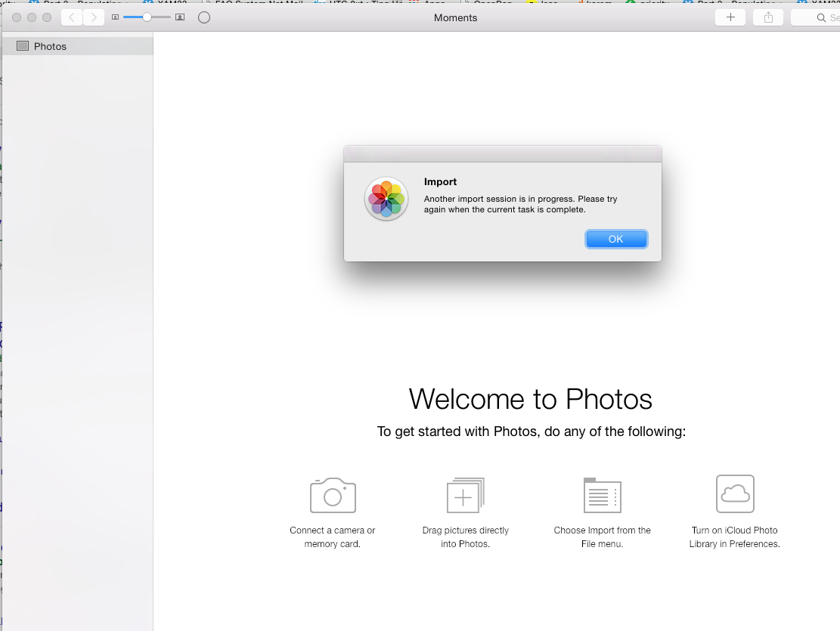Image resolution: width=840 pixels, height=631 pixels.
Task: Click the drag pictures stacked plus icon
Action: tap(466, 495)
